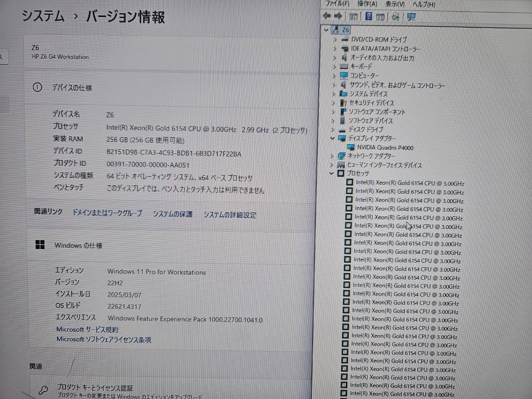Expand the IDE ATA/ATAPI コントローラー chevron

(x=335, y=49)
